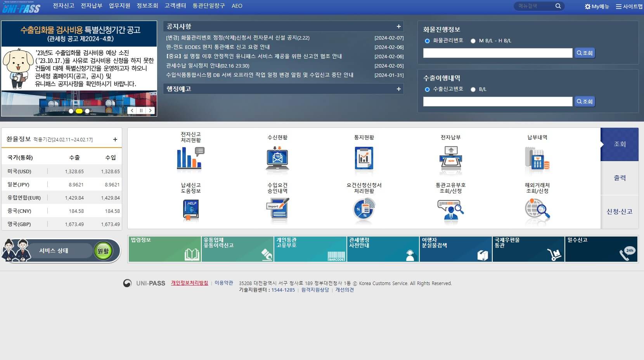Choose B/L option under 수출이행내역
644x360 pixels.
click(x=473, y=89)
